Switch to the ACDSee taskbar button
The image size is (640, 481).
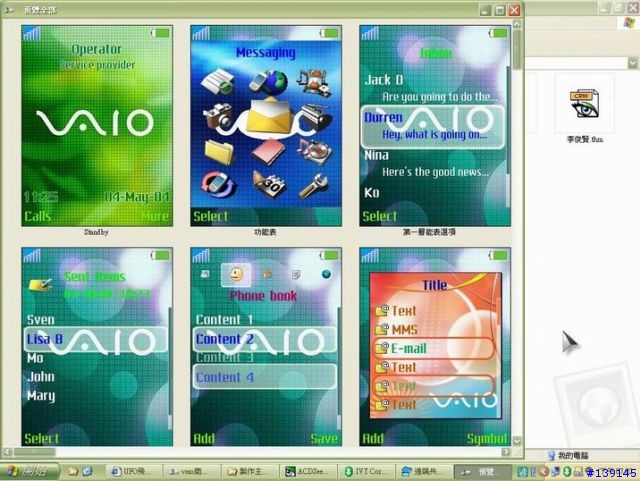point(308,472)
